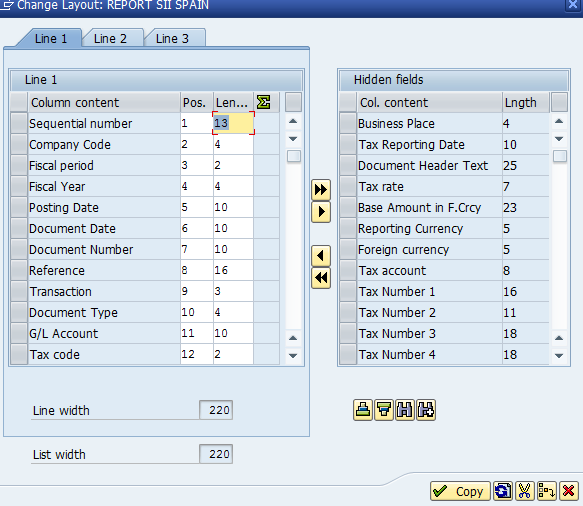This screenshot has height=506, width=583.
Task: Click the scissors cut icon at bottom
Action: point(524,491)
